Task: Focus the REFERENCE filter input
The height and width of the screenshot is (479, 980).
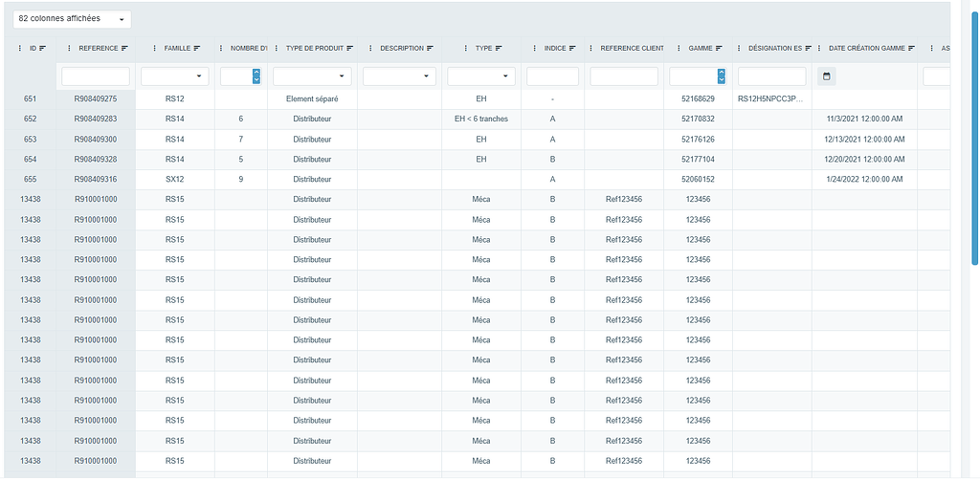Action: (x=96, y=76)
